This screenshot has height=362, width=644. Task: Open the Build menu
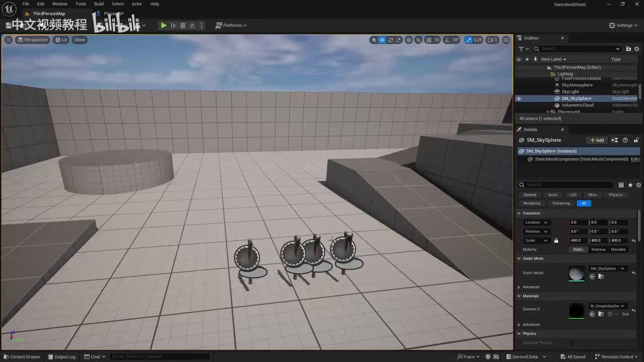click(99, 4)
